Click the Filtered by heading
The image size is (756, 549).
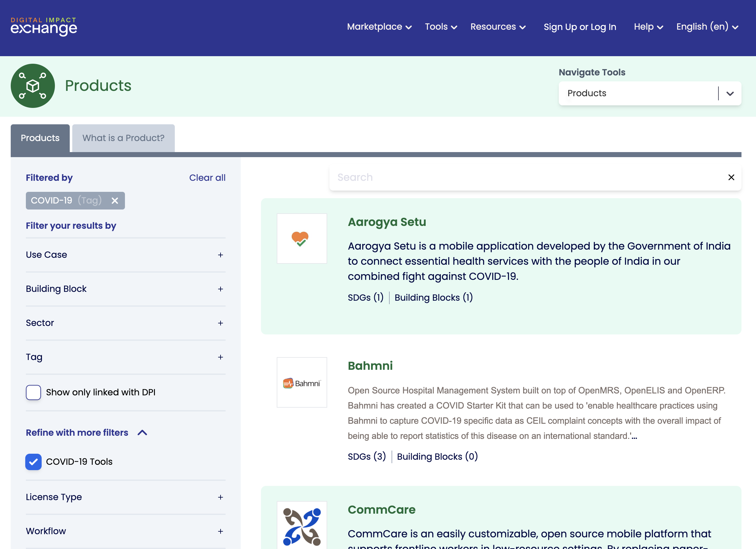pyautogui.click(x=49, y=178)
